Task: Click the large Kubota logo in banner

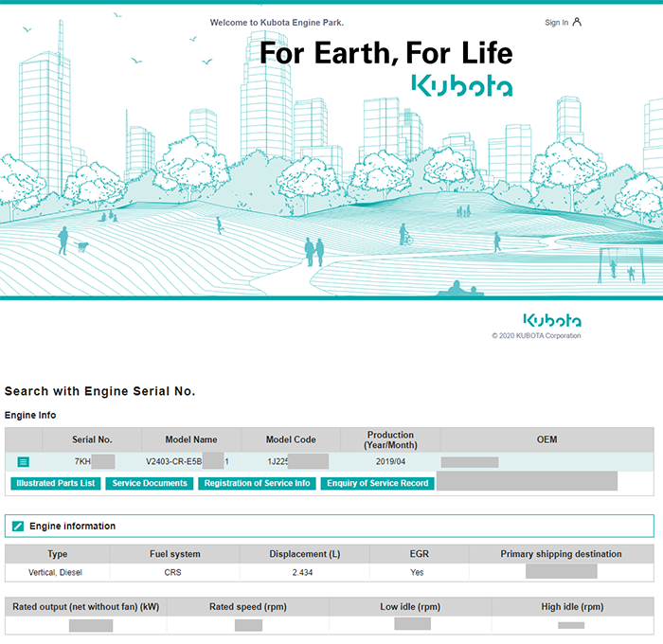Action: point(462,85)
